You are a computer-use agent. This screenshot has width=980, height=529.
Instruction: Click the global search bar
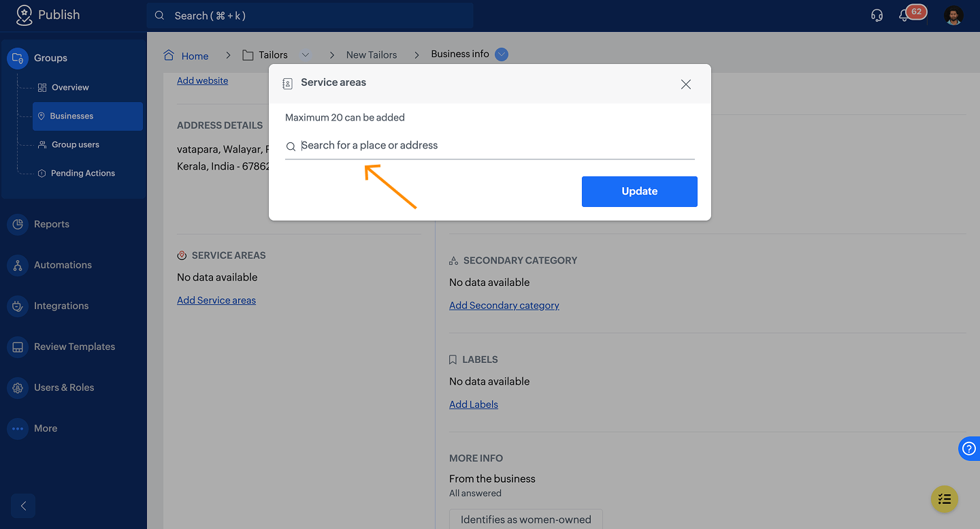[310, 16]
